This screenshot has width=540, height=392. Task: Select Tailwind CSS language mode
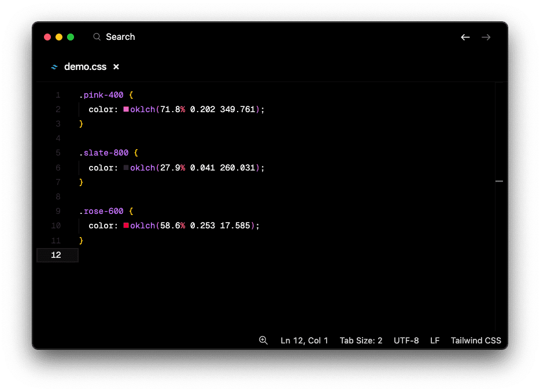[x=476, y=341]
